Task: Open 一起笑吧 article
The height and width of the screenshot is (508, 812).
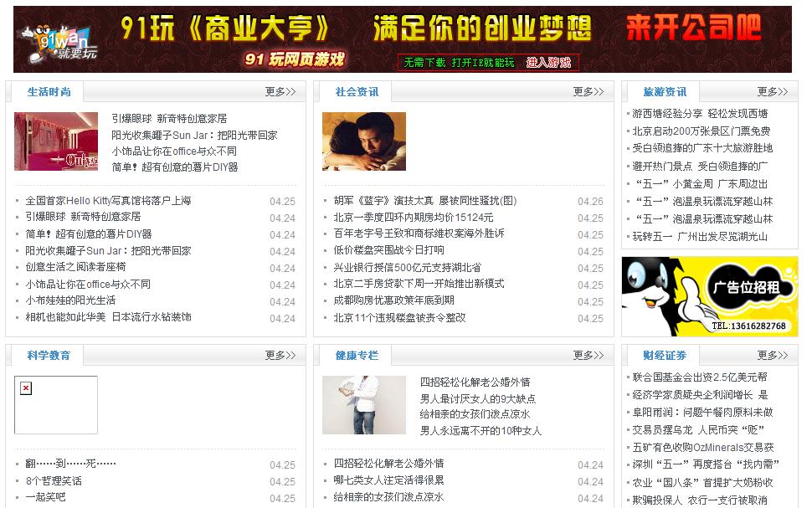Action: (x=45, y=497)
